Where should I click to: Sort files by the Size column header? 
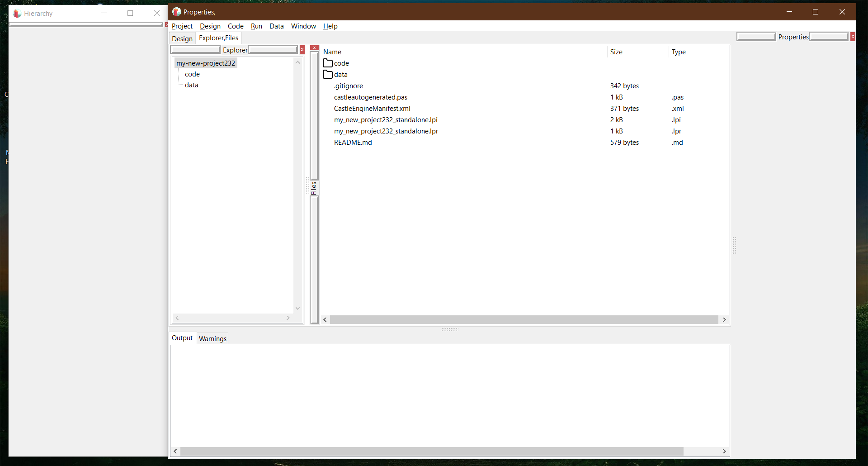point(616,52)
